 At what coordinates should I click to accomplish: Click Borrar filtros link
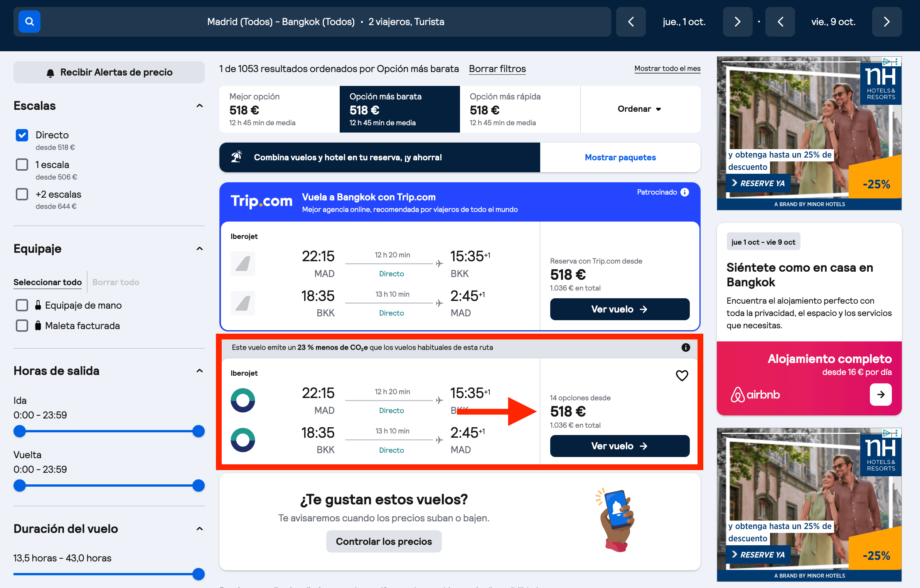tap(497, 69)
